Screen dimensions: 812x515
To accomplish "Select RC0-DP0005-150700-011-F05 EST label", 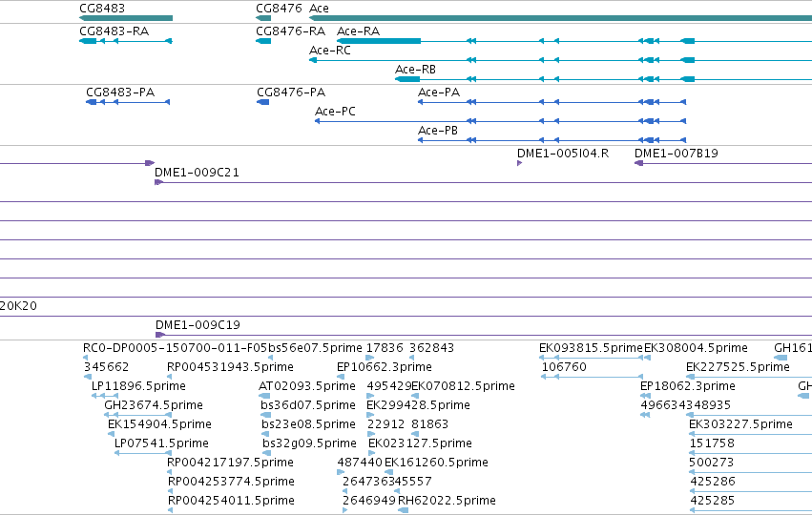I will [x=175, y=348].
